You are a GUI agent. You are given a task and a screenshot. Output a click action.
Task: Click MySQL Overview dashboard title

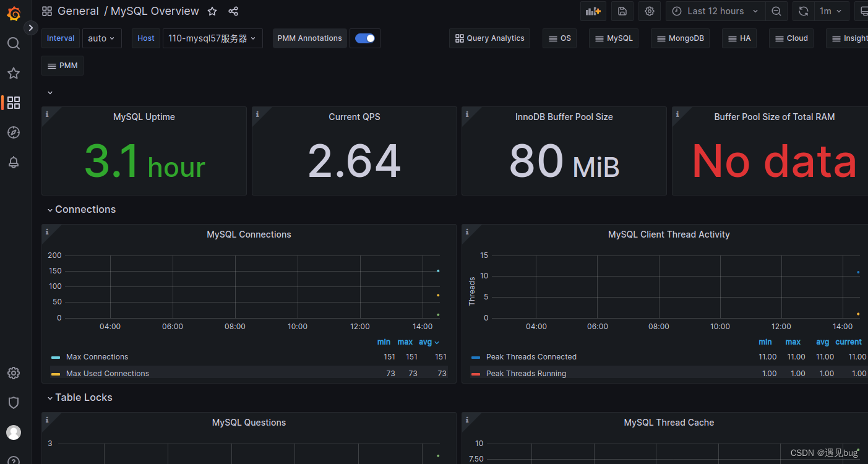tap(155, 11)
